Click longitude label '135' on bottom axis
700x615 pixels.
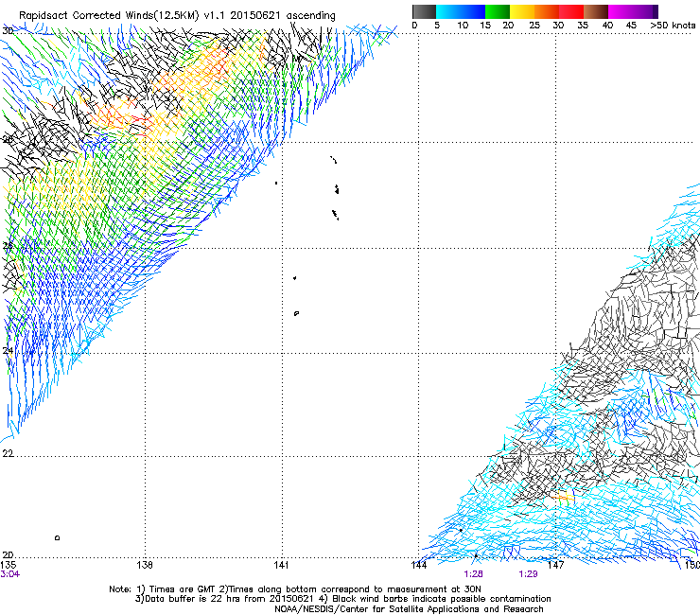coord(8,565)
